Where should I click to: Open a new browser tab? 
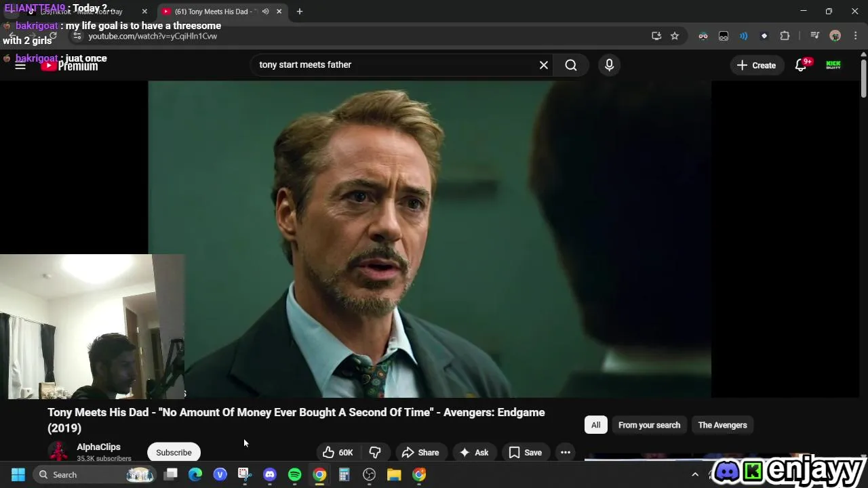300,12
